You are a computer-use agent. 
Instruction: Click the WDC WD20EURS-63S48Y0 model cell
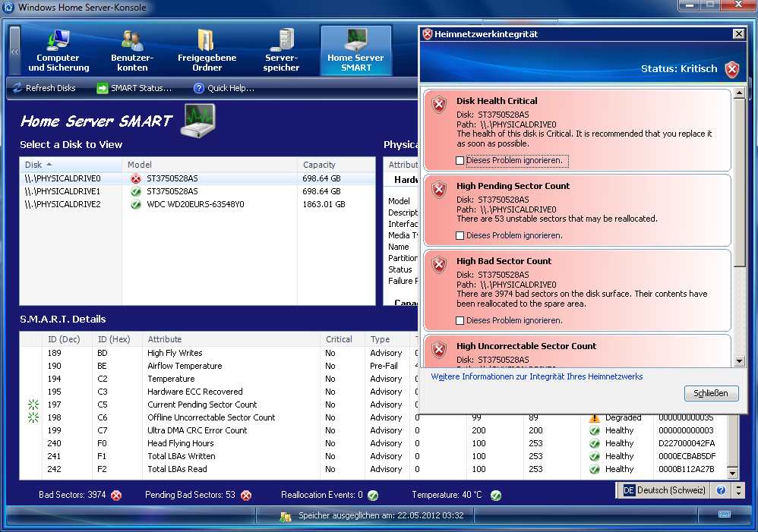click(x=195, y=204)
